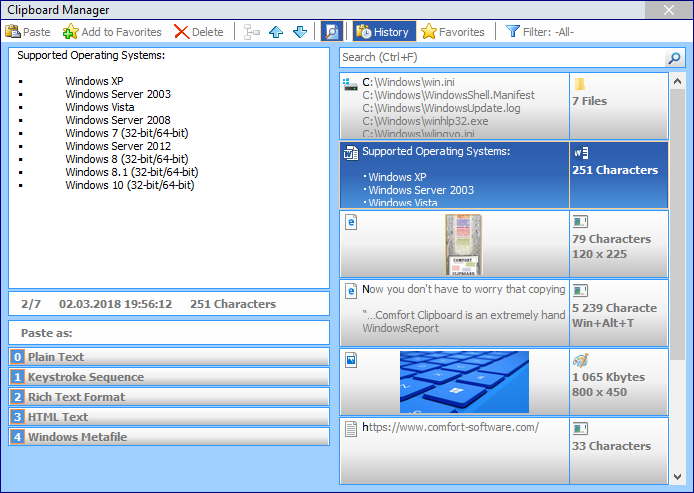Add selected clip to Favorites

[x=112, y=32]
